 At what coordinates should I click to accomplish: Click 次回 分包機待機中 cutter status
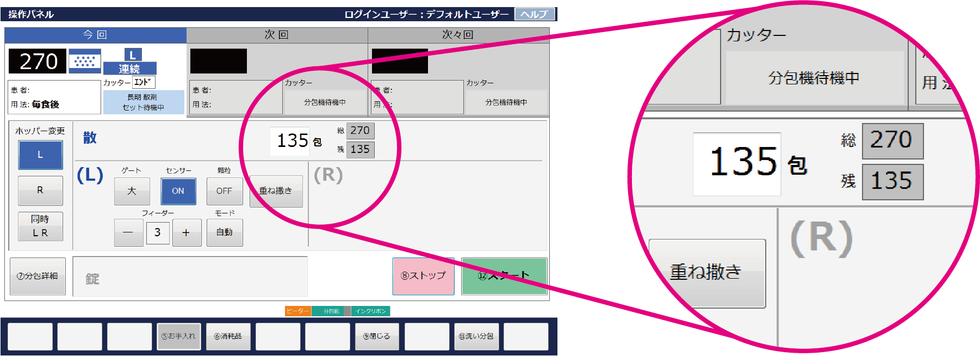coord(325,102)
